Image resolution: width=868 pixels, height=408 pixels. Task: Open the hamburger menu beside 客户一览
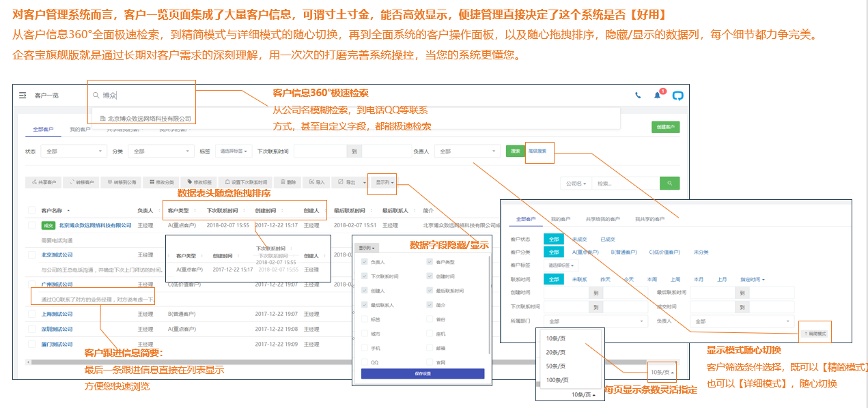click(x=23, y=96)
